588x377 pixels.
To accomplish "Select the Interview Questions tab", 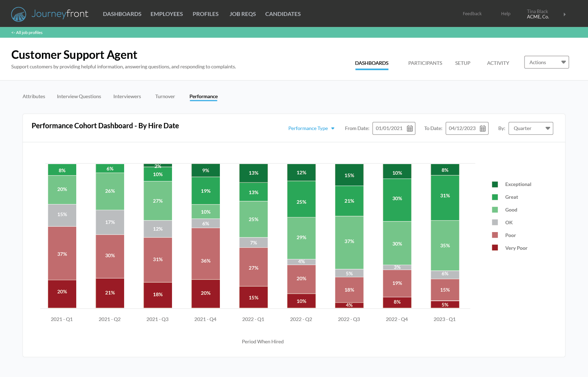I will tap(79, 97).
